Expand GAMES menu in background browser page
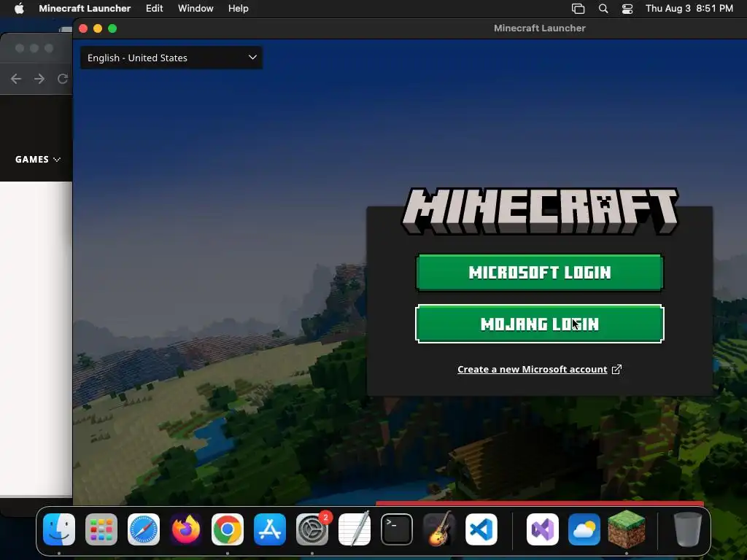The height and width of the screenshot is (560, 747). click(38, 160)
